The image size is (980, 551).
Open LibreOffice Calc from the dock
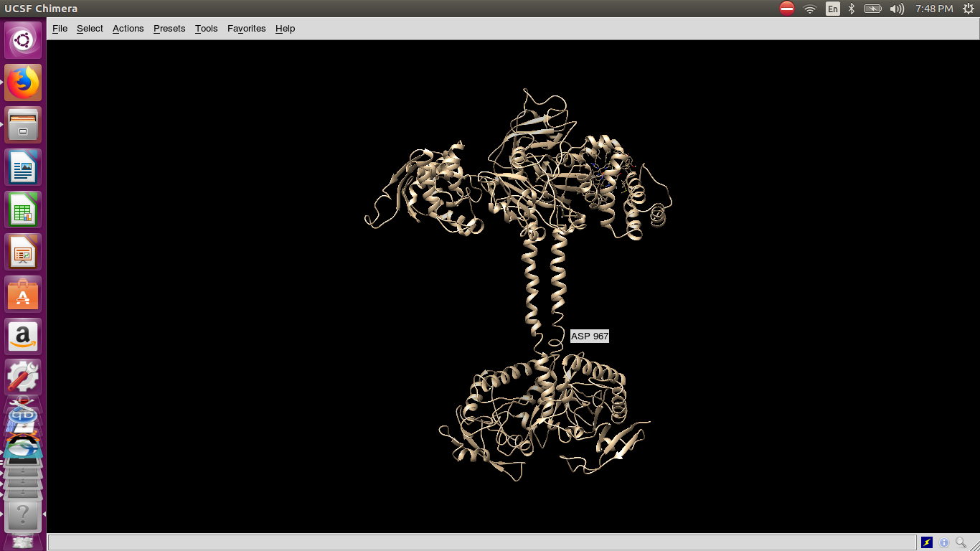[x=23, y=210]
